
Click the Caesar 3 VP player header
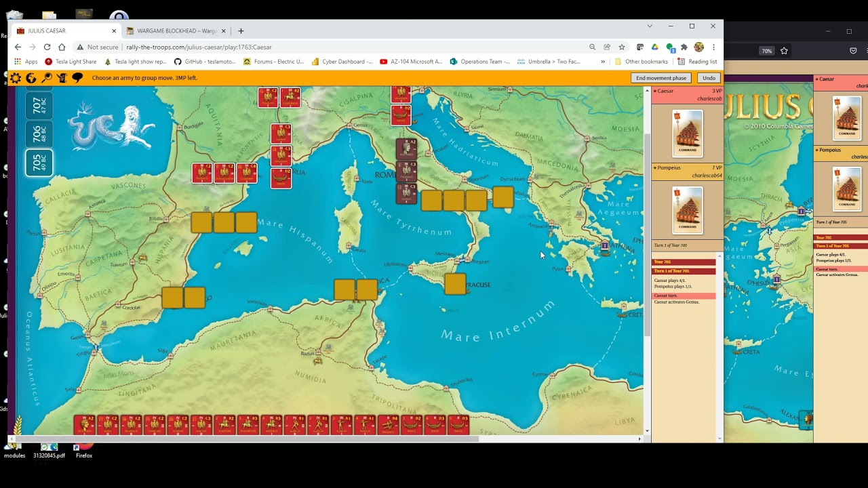click(x=687, y=94)
